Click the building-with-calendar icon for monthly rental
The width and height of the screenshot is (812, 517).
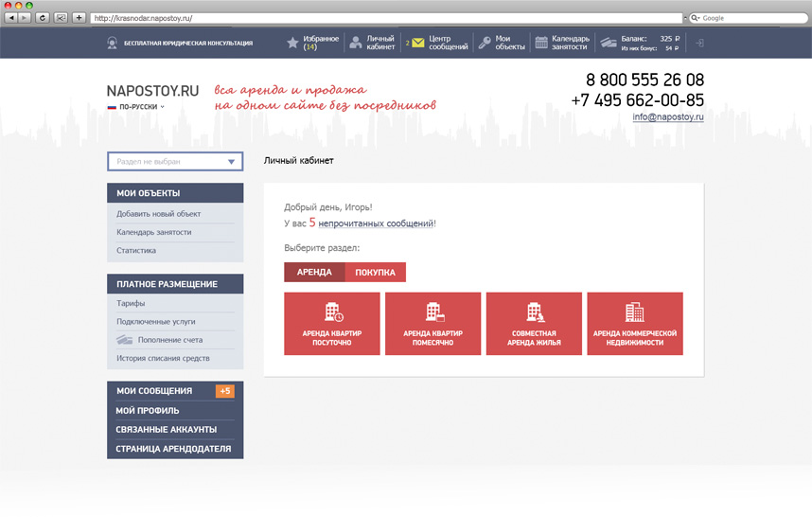pyautogui.click(x=434, y=312)
